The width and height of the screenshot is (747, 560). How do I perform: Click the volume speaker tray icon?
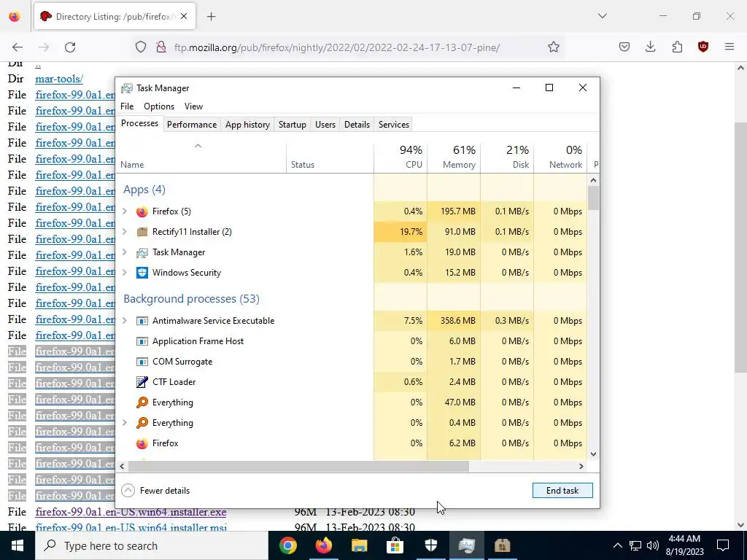(653, 545)
